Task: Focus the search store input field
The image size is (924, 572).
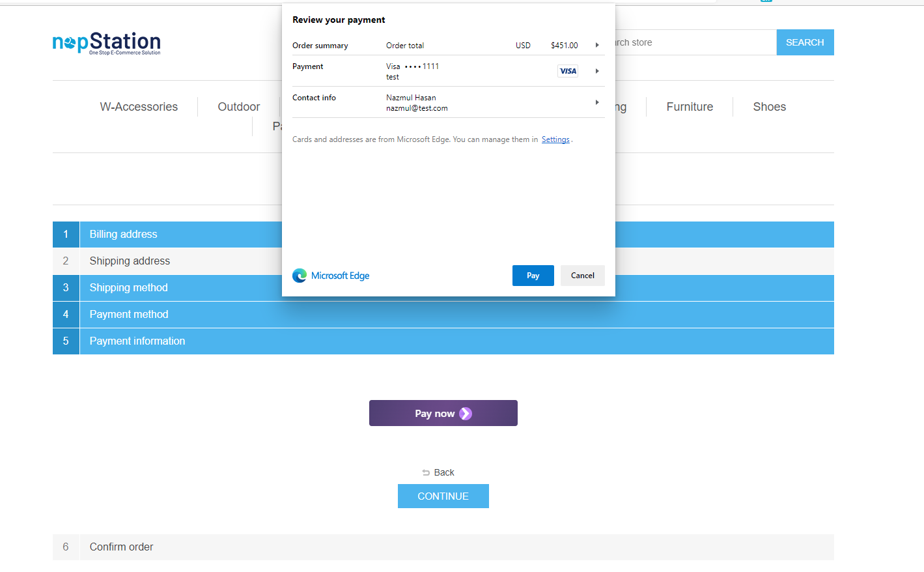Action: click(695, 42)
